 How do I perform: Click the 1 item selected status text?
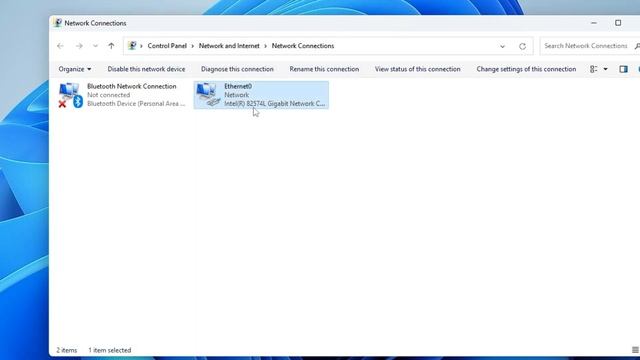pos(110,350)
